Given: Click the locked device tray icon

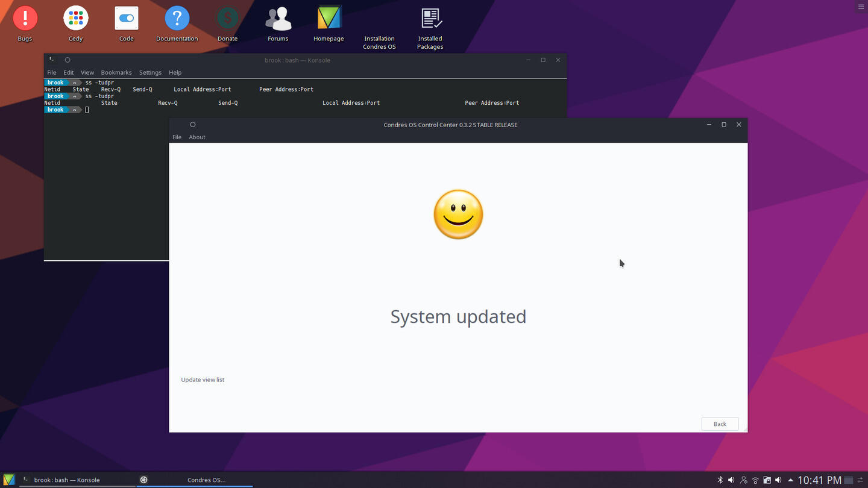Looking at the screenshot, I should click(x=767, y=480).
